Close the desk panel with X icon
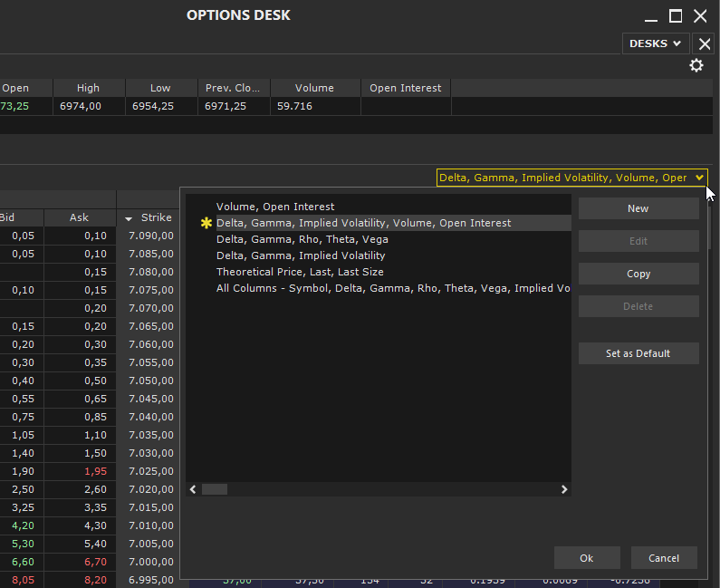The image size is (720, 588). tap(704, 43)
